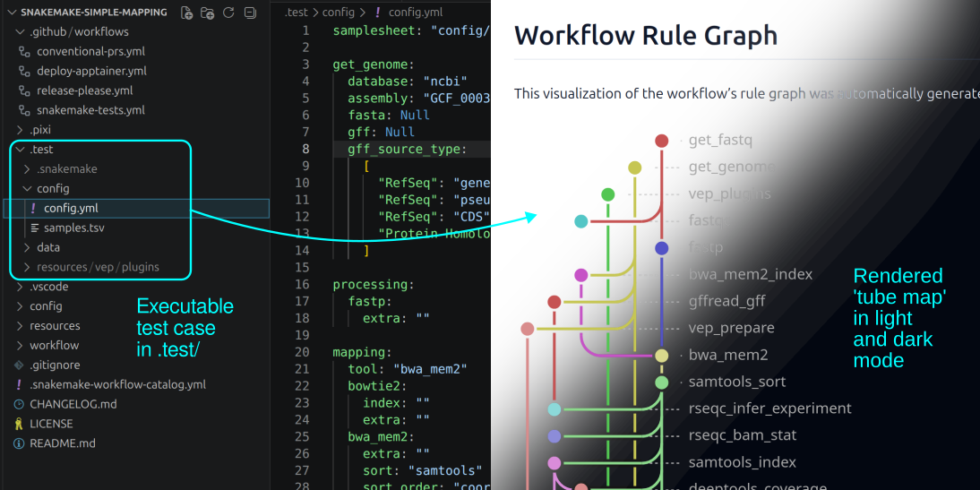The image size is (980, 490).
Task: Click line number 8 in editor gutter
Action: pos(306,150)
